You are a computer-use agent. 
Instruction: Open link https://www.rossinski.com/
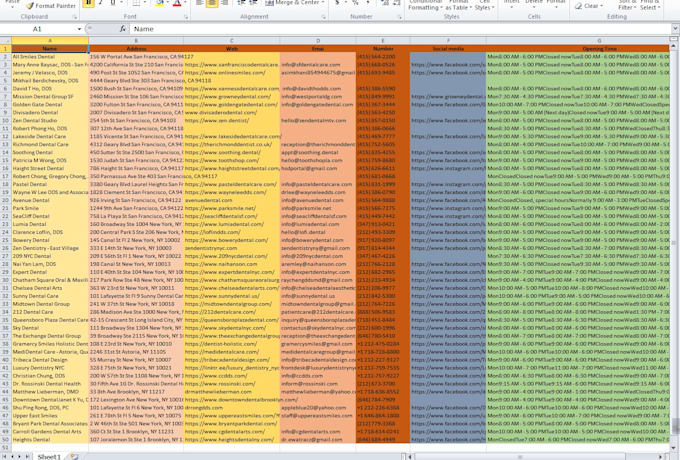pos(220,384)
